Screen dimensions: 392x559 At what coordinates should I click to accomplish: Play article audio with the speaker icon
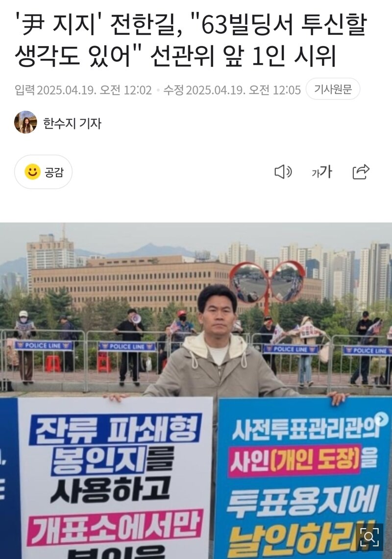click(x=283, y=172)
